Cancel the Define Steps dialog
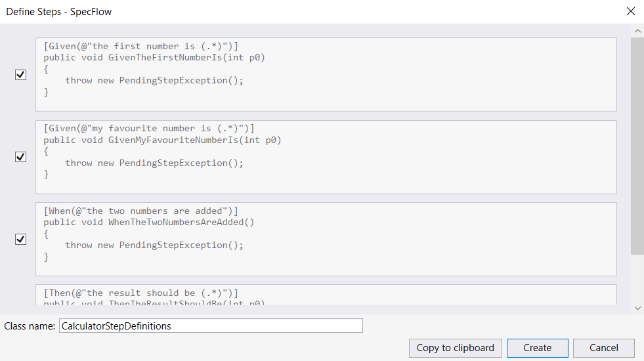Screen dimensions: 644x361 (603, 348)
